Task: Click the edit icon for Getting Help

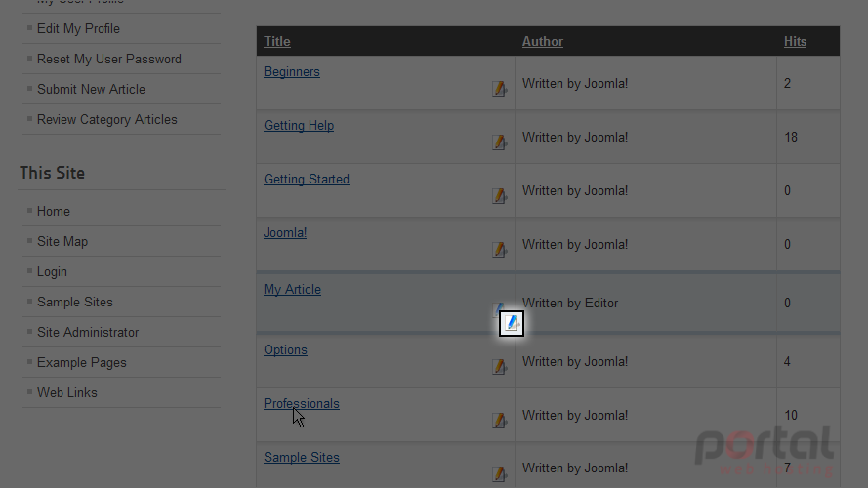Action: coord(499,142)
